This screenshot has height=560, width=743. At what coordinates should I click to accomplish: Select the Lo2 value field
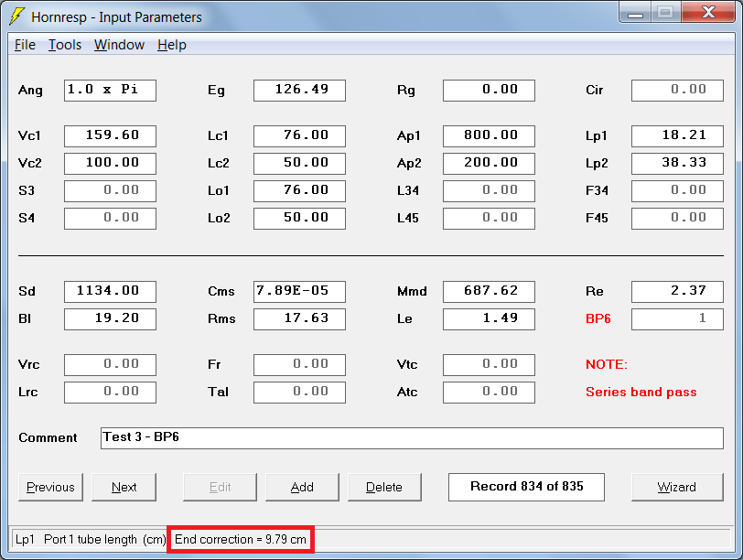[x=299, y=219]
